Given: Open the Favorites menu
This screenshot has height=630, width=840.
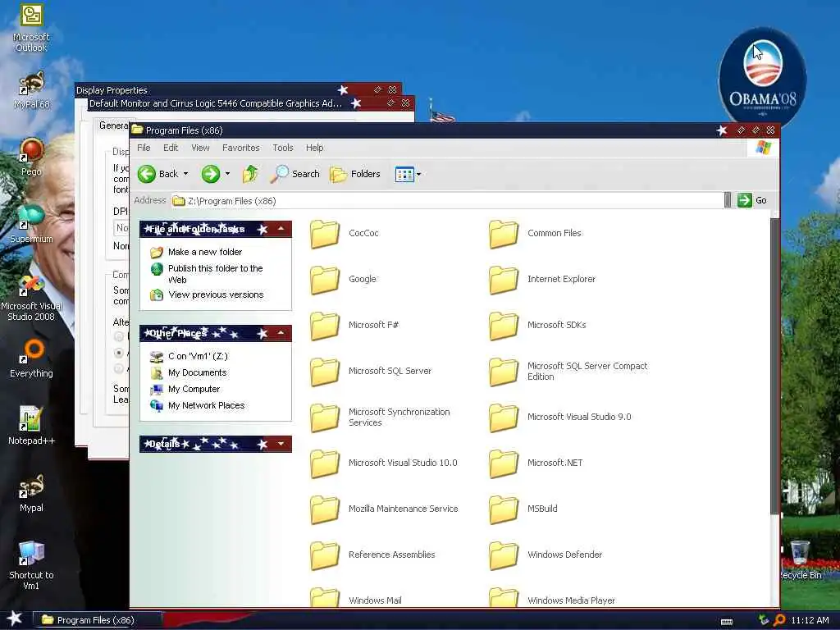Looking at the screenshot, I should click(240, 148).
